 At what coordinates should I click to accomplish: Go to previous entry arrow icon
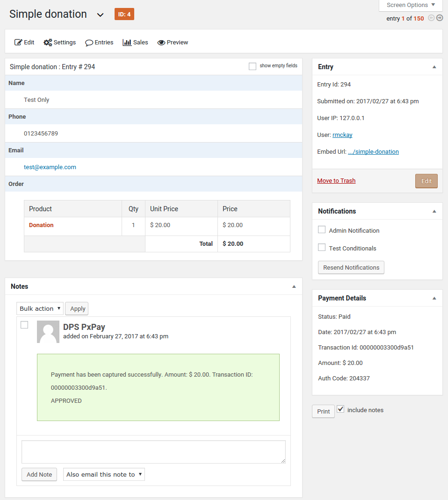point(431,18)
